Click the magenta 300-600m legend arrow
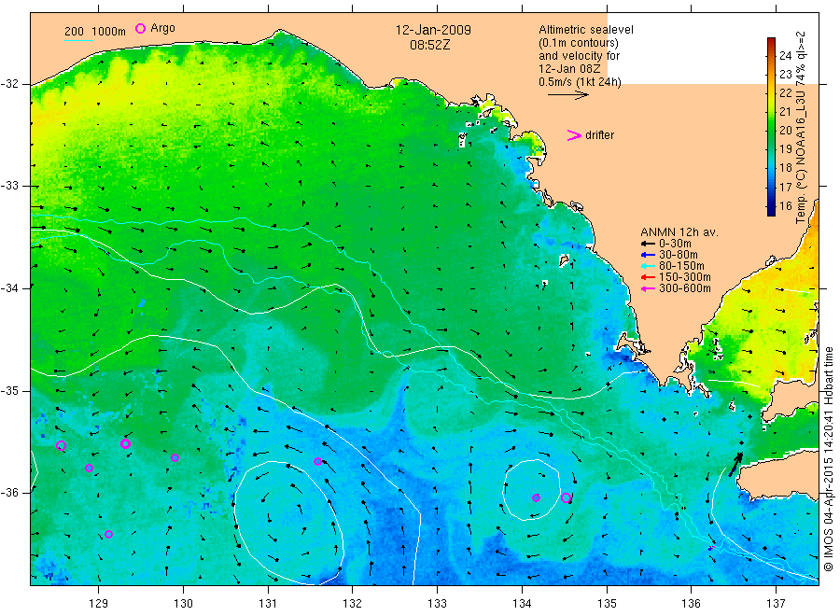Image resolution: width=840 pixels, height=616 pixels. click(648, 288)
